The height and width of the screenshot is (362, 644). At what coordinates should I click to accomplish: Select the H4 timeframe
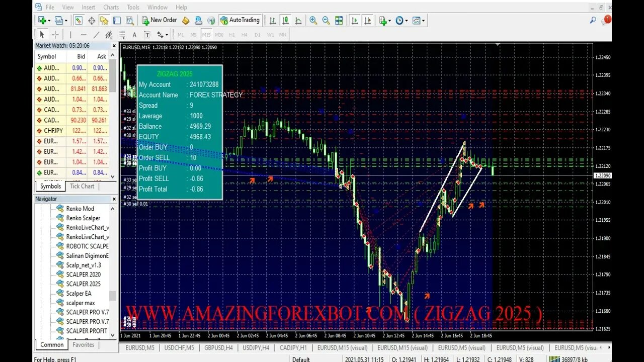coord(245,35)
